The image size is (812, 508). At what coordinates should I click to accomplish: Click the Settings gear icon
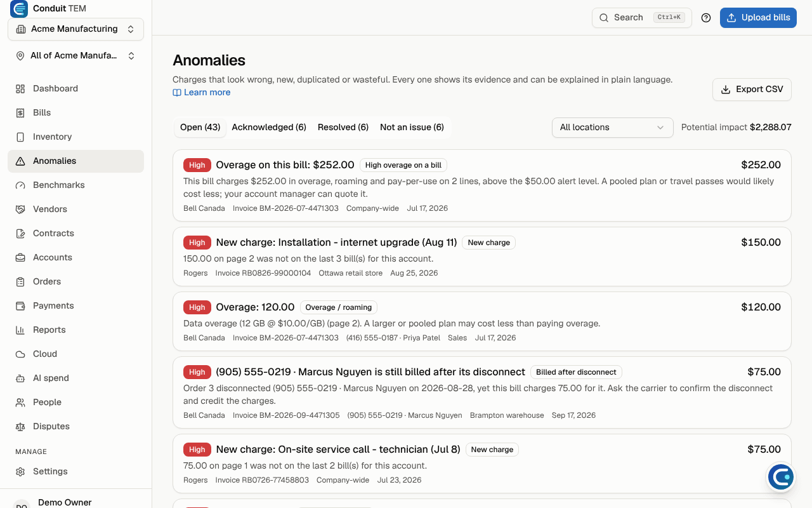pos(20,472)
